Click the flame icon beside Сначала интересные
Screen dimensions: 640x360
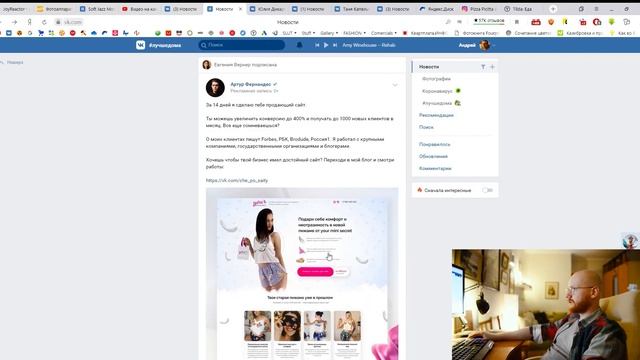420,190
